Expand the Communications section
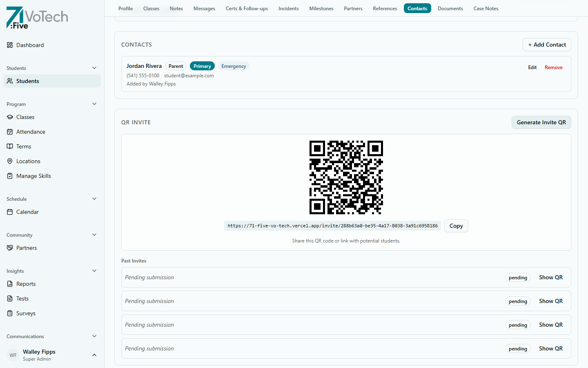The height and width of the screenshot is (368, 588). [94, 336]
